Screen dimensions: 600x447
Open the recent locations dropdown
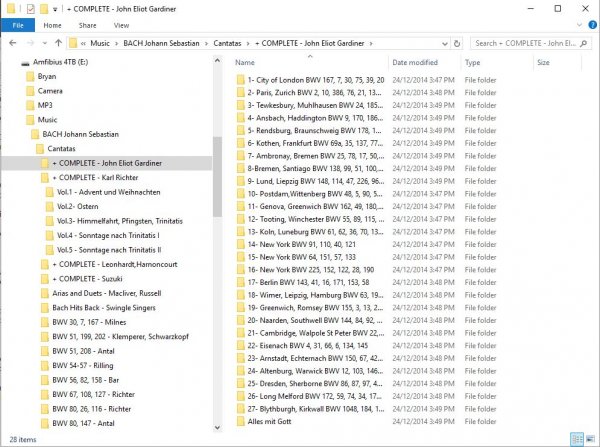(45, 43)
